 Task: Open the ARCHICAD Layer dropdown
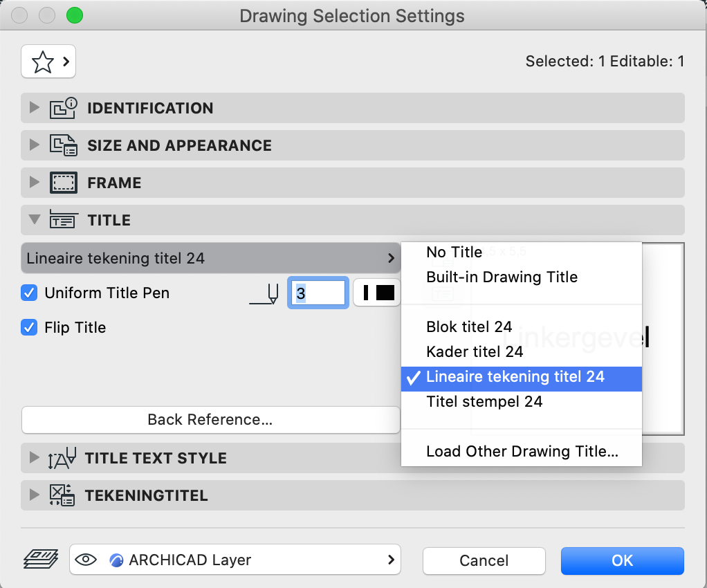(x=235, y=560)
